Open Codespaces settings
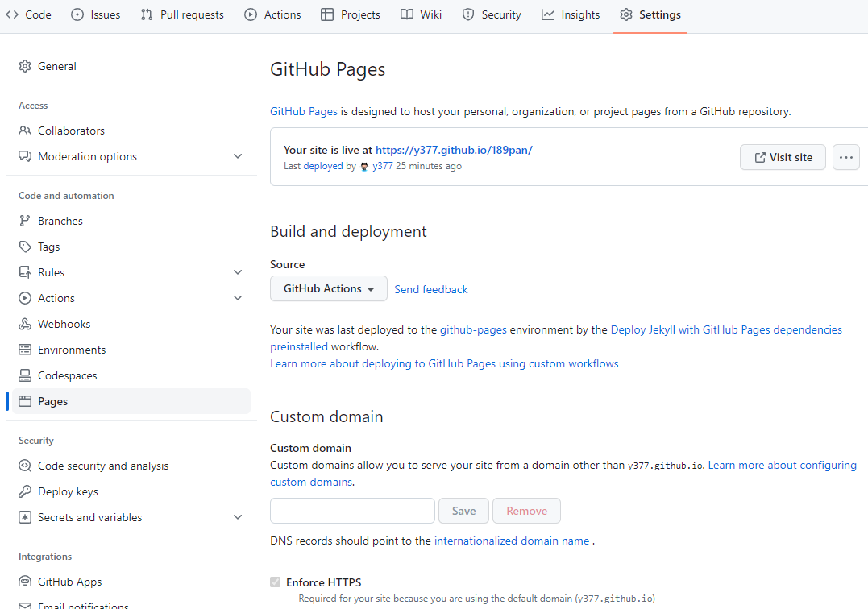This screenshot has height=609, width=868. [68, 375]
